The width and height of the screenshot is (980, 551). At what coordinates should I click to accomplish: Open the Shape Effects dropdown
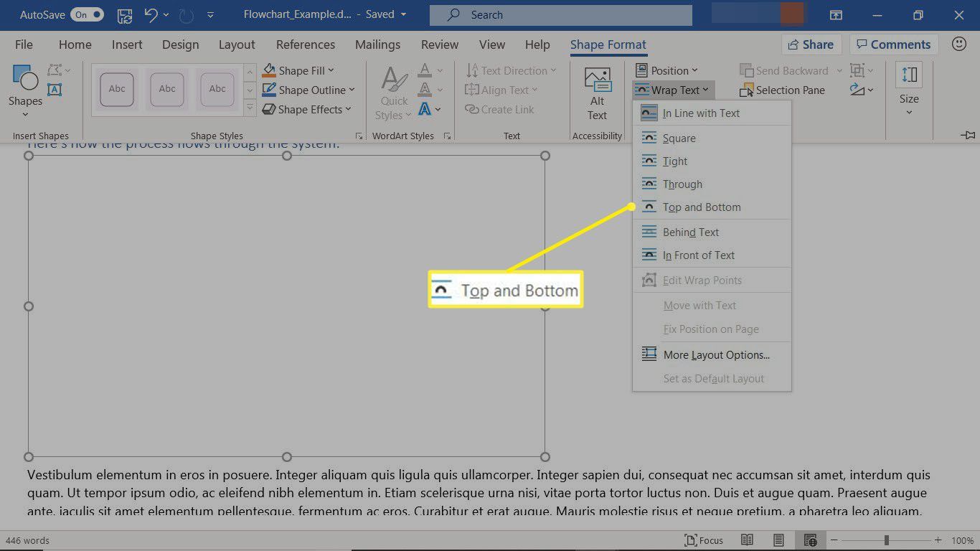click(x=307, y=109)
